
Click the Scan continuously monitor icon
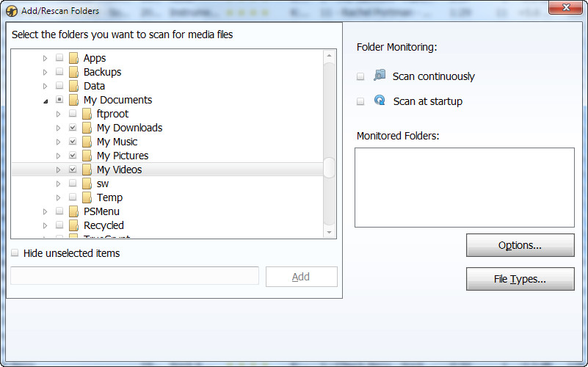pos(379,76)
